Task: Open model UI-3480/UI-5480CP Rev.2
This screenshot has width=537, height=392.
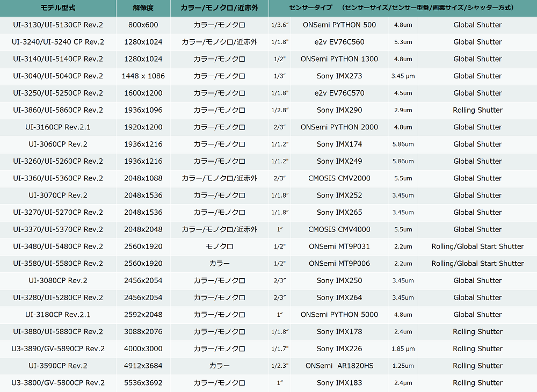Action: 58,246
